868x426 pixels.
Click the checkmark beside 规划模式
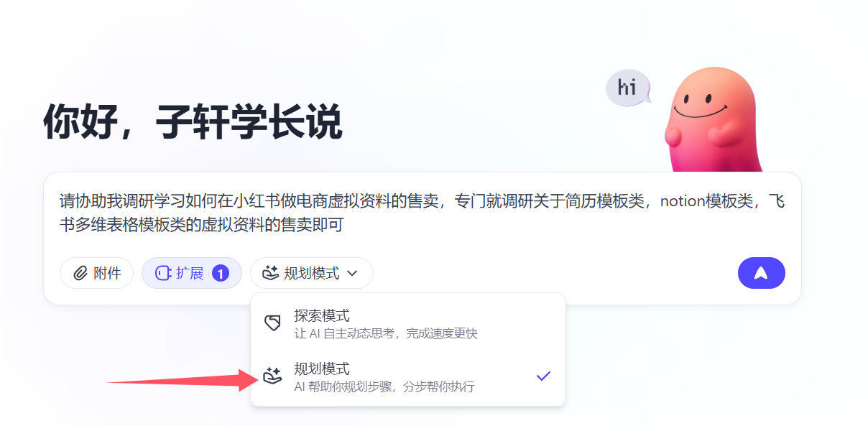[543, 376]
